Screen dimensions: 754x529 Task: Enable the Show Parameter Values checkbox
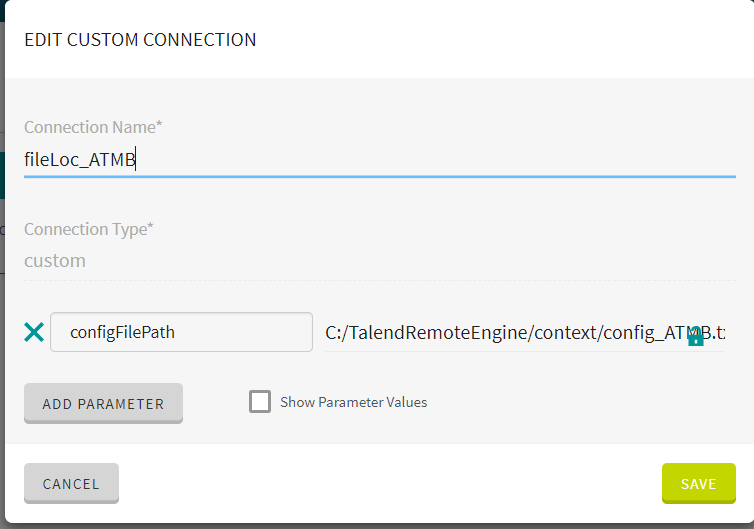[x=260, y=402]
